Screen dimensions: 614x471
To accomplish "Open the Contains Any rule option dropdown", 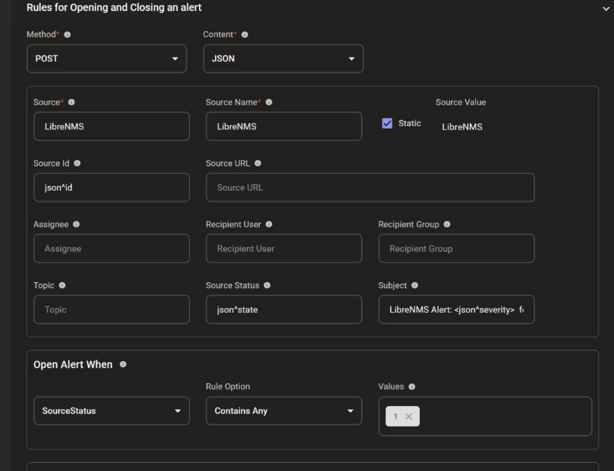I will pyautogui.click(x=283, y=411).
